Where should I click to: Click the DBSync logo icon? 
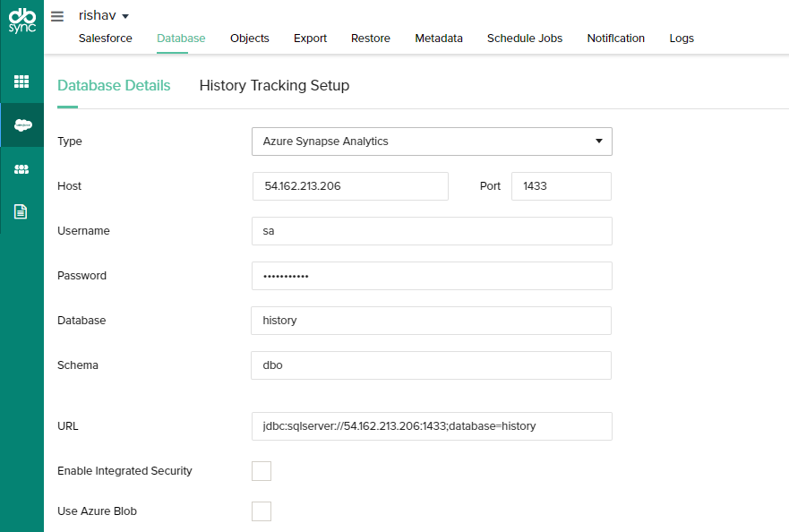coord(21,21)
